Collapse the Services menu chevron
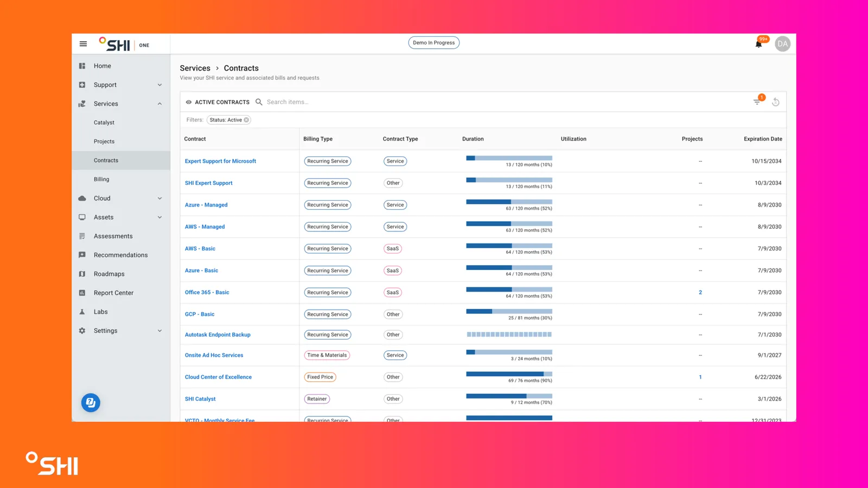Viewport: 868px width, 488px height. (159, 104)
